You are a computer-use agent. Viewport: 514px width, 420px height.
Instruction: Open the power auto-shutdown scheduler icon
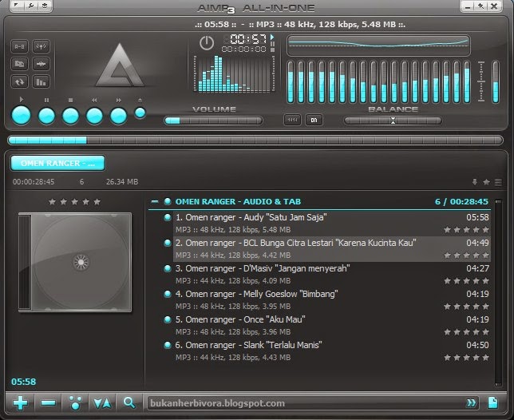click(207, 43)
